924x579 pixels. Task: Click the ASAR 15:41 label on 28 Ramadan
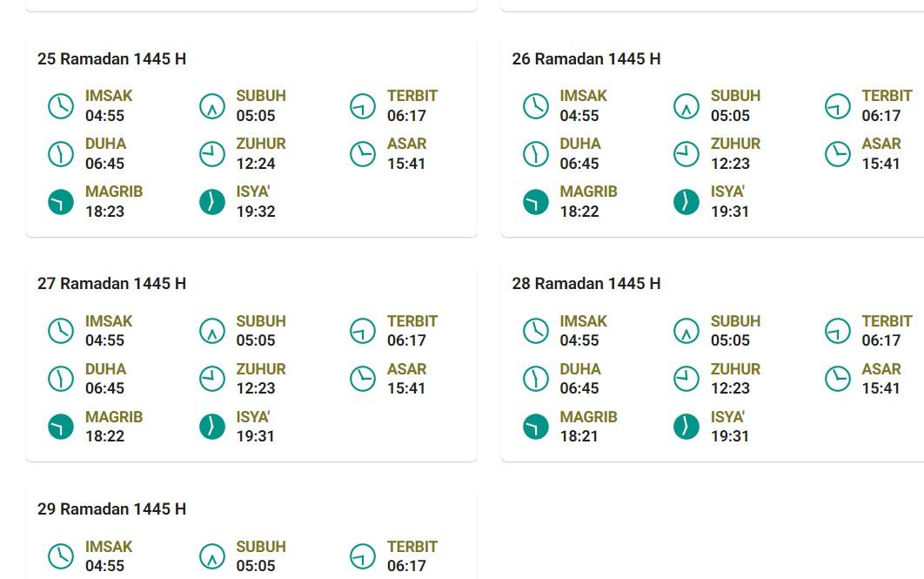click(x=880, y=379)
